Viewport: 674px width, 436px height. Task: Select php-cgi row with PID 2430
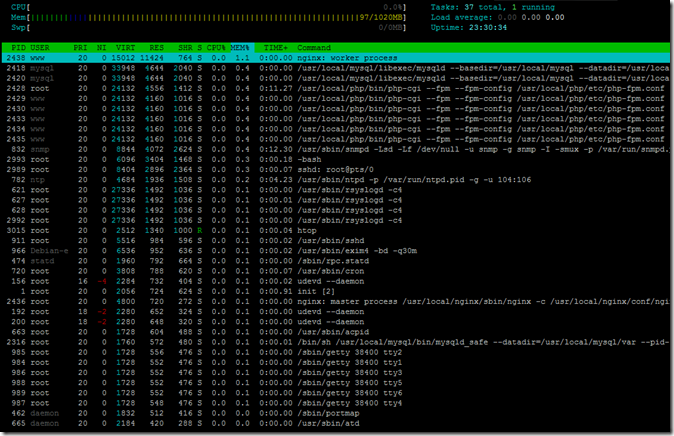[x=336, y=109]
